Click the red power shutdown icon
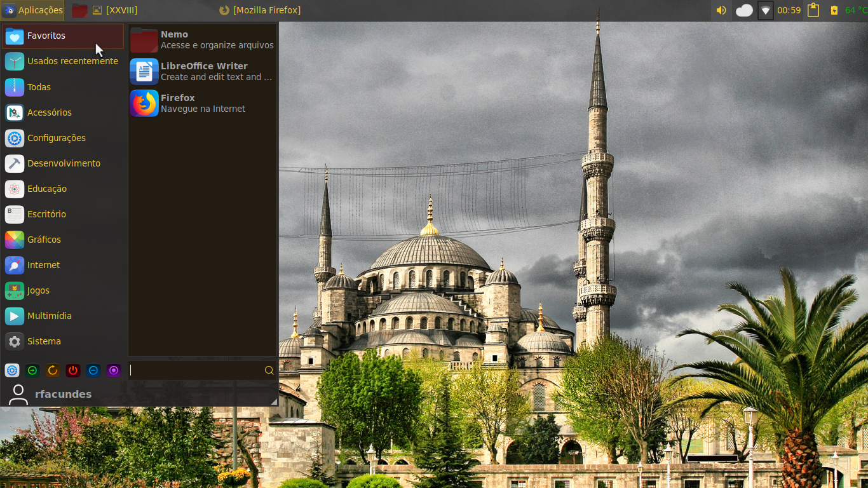Image resolution: width=868 pixels, height=488 pixels. coord(73,370)
